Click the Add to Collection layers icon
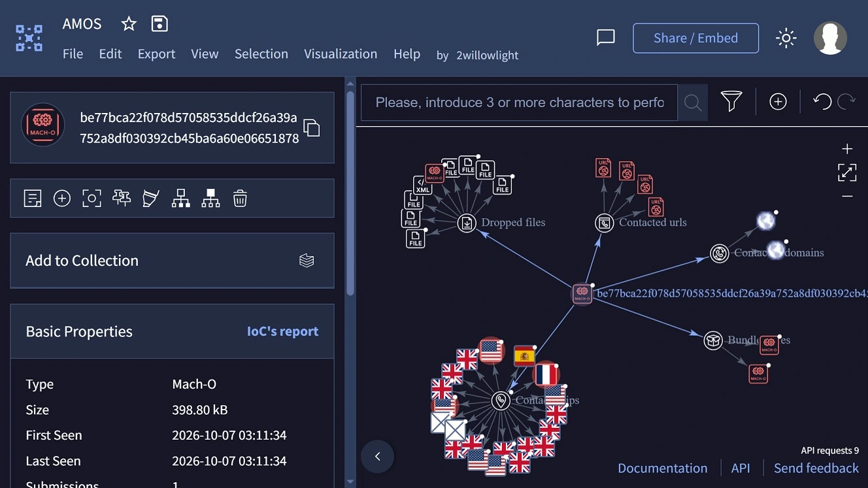 point(307,261)
